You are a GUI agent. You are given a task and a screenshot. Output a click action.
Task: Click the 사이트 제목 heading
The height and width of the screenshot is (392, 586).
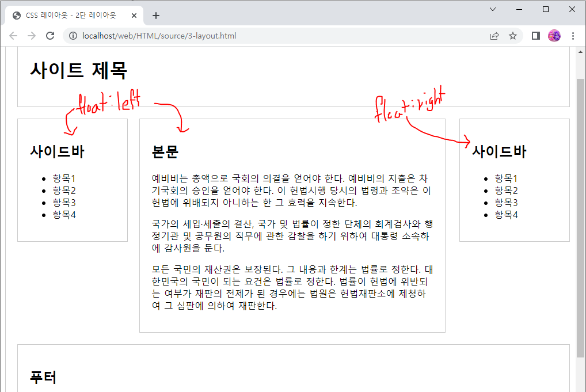coord(78,70)
